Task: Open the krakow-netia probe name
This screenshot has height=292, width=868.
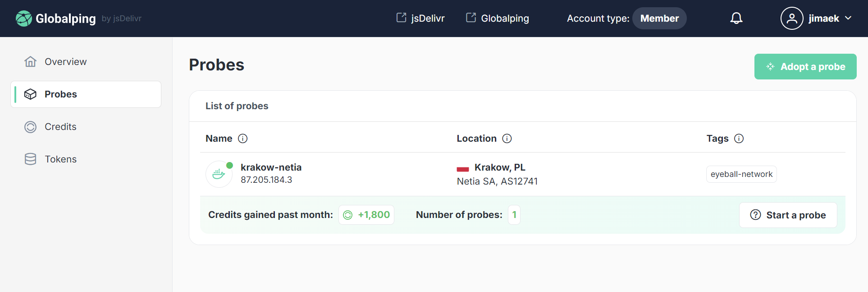Action: 271,167
